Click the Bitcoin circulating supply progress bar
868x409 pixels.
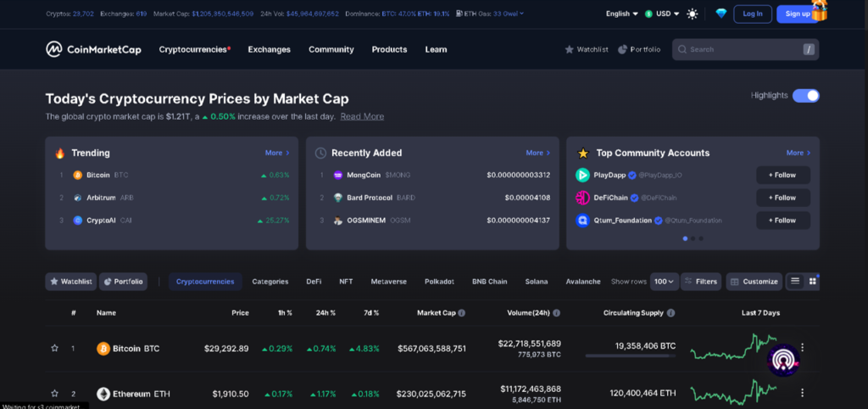[x=630, y=356]
